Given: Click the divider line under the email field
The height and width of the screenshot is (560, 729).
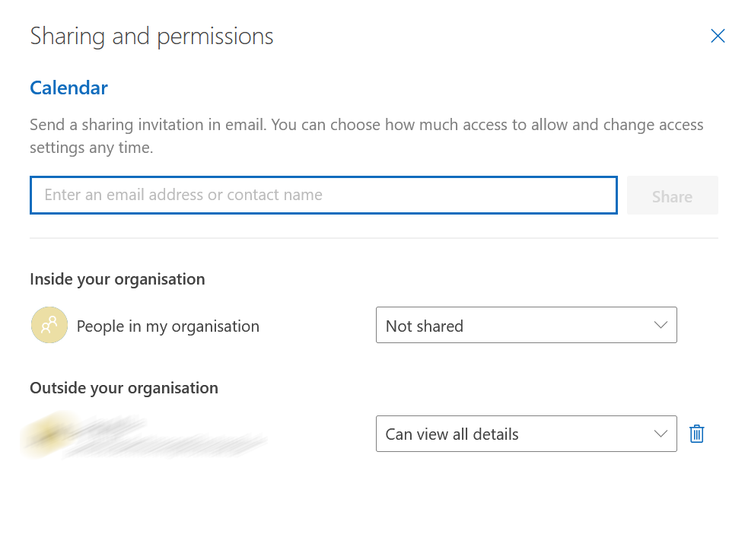Looking at the screenshot, I should click(373, 238).
